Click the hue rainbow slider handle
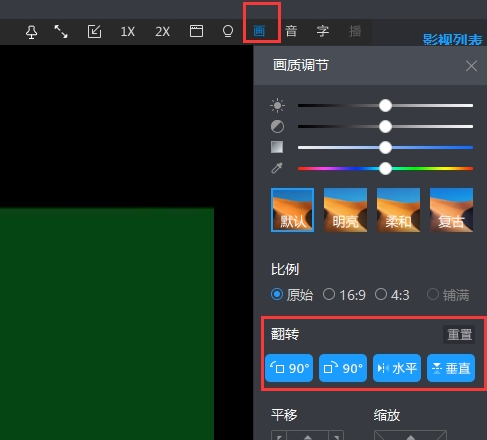 click(x=385, y=169)
